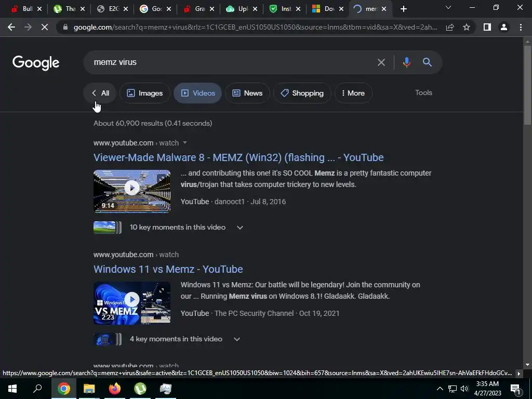Open the More search filters menu
Image resolution: width=532 pixels, height=399 pixels.
(x=353, y=93)
